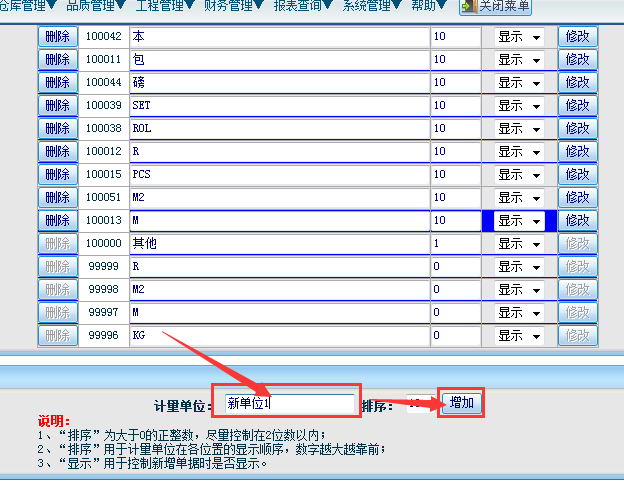
Task: Open 显示 dropdown for row 100011
Action: click(519, 60)
